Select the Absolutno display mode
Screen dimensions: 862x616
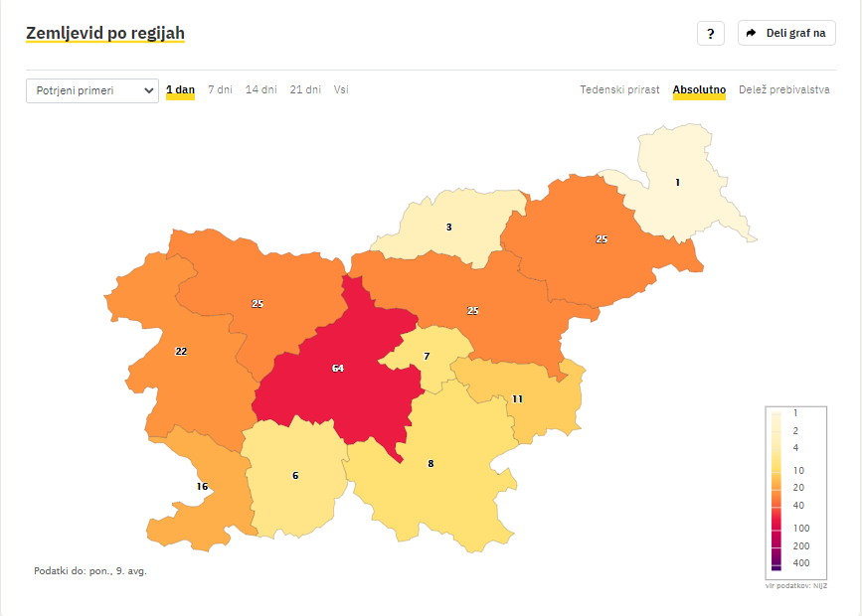coord(699,90)
